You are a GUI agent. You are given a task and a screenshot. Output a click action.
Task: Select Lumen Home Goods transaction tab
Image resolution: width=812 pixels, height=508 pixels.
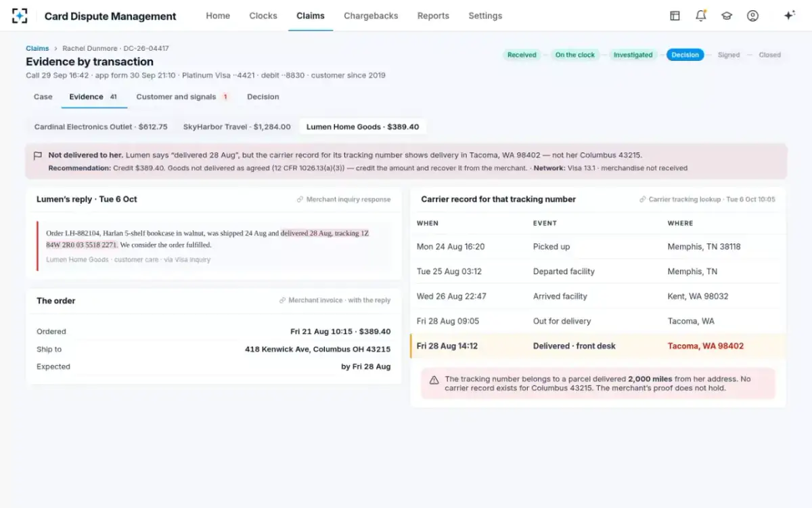(363, 127)
